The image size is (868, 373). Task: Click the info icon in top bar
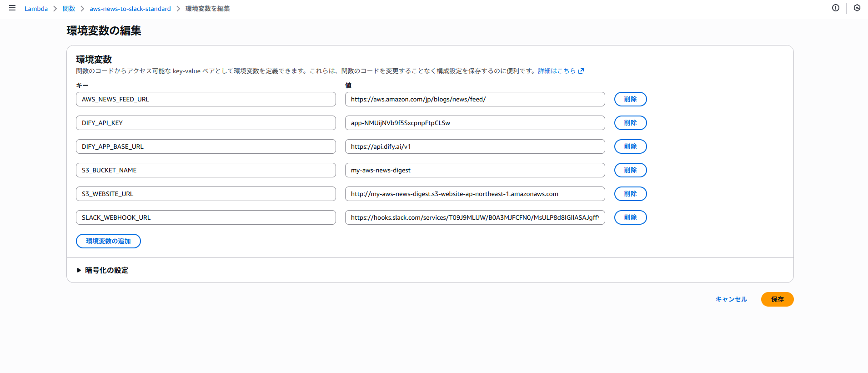coord(835,8)
